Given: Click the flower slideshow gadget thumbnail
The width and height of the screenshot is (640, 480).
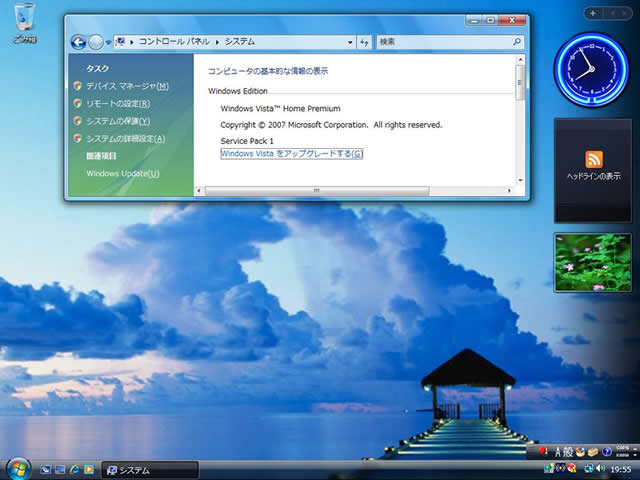Looking at the screenshot, I should point(593,263).
